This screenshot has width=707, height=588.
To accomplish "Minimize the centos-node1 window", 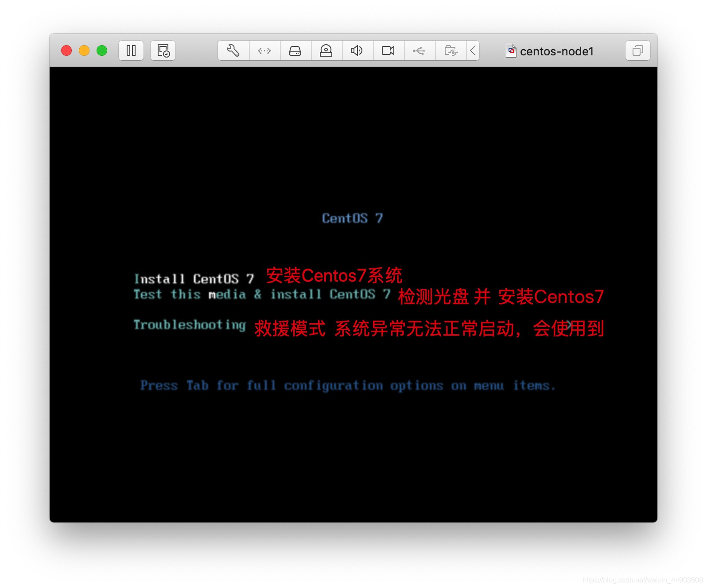I will coord(84,50).
